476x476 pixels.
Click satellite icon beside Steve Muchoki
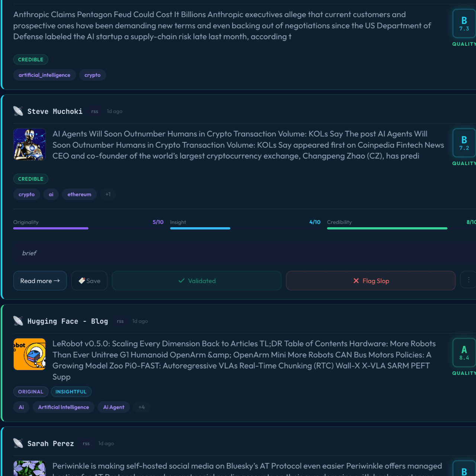coord(18,111)
